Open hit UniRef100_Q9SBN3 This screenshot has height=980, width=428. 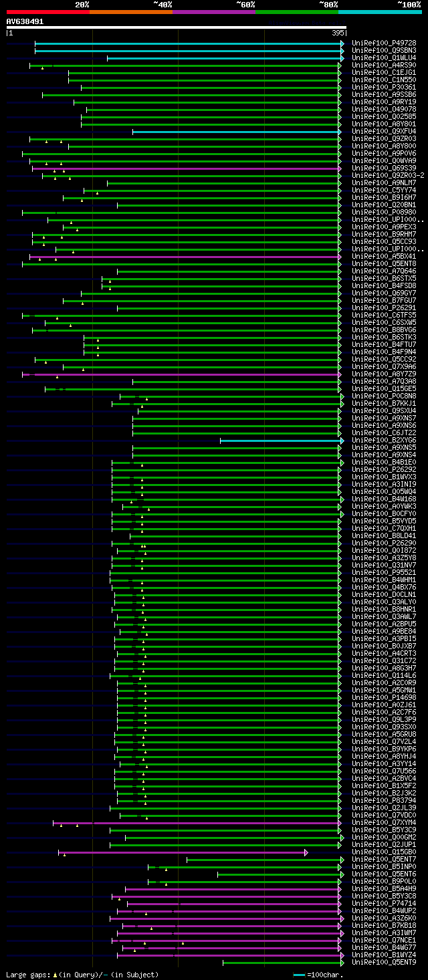coord(384,50)
